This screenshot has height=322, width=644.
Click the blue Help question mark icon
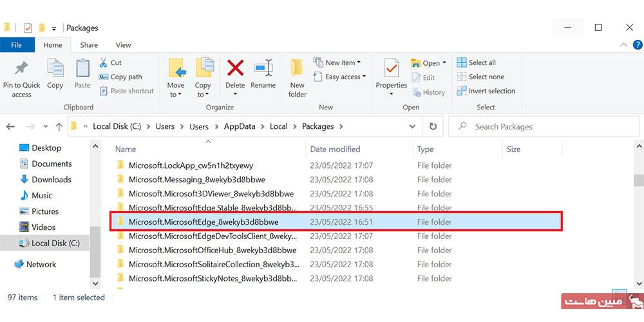pos(638,45)
